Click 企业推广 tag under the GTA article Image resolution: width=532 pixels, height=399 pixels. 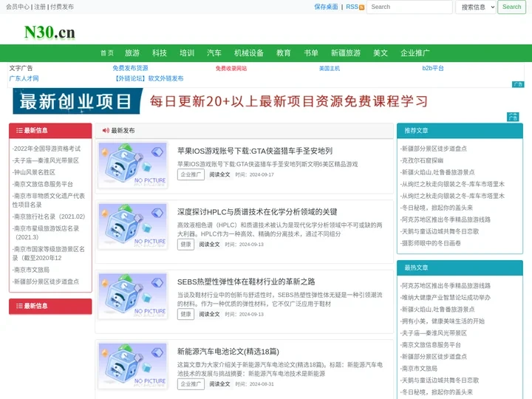click(191, 174)
